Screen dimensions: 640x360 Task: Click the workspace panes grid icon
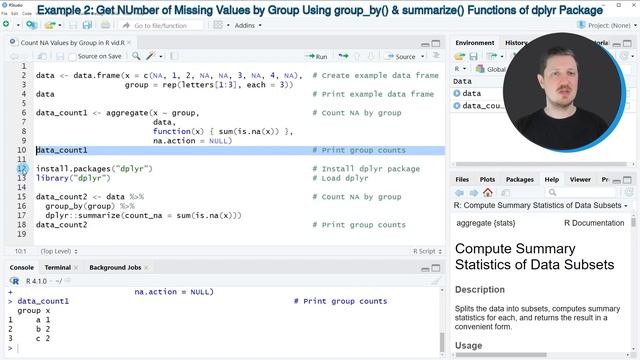coord(218,25)
